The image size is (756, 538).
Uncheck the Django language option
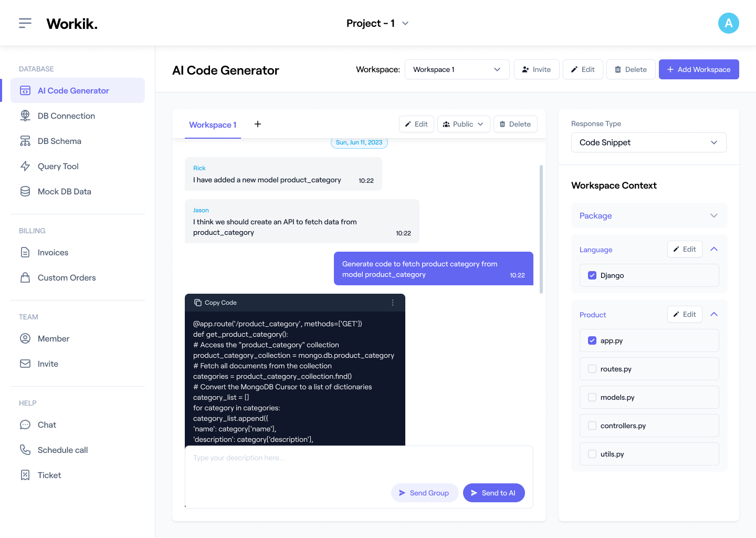[x=592, y=274]
